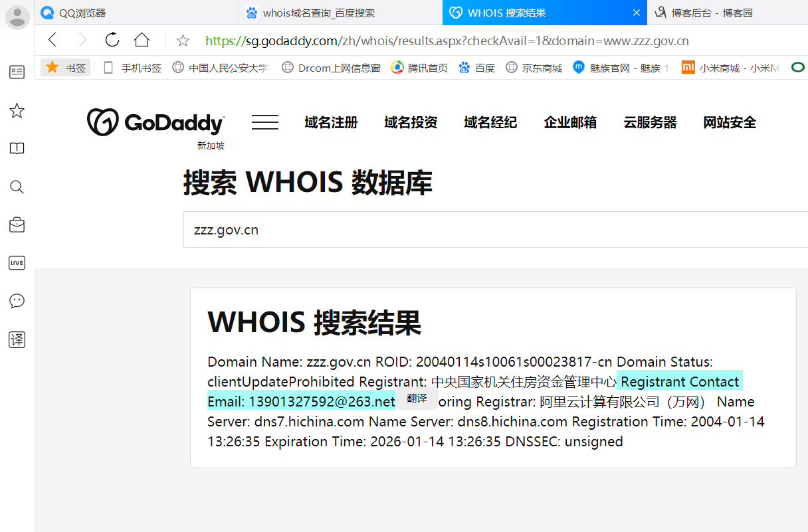The width and height of the screenshot is (808, 532).
Task: Click the GoDaddy logo
Action: coord(155,122)
